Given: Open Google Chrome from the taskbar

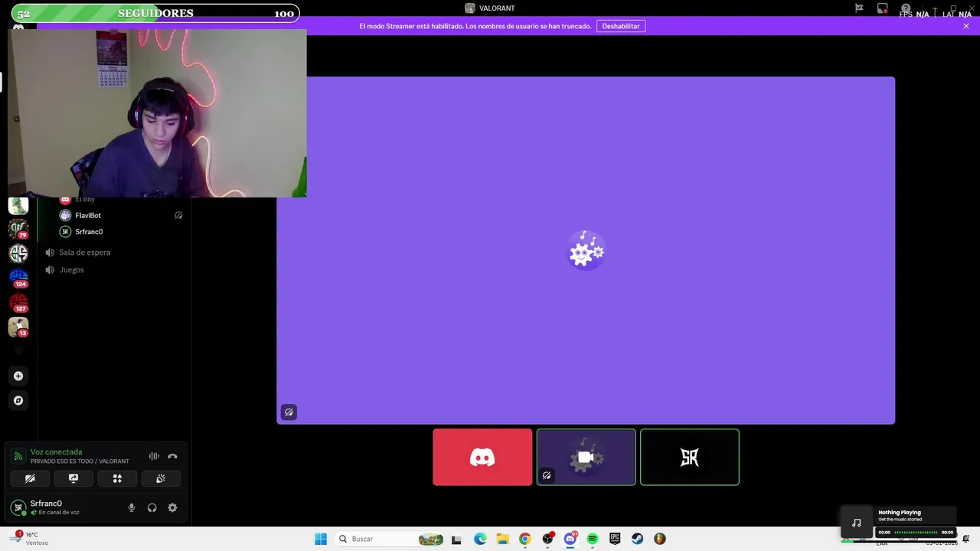Looking at the screenshot, I should (x=524, y=539).
